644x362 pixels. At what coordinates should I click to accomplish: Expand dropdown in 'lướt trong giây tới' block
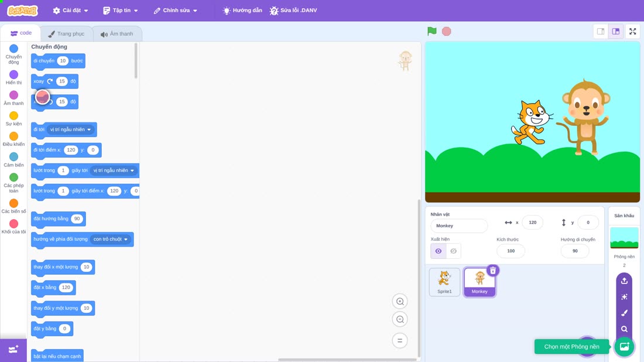point(114,170)
